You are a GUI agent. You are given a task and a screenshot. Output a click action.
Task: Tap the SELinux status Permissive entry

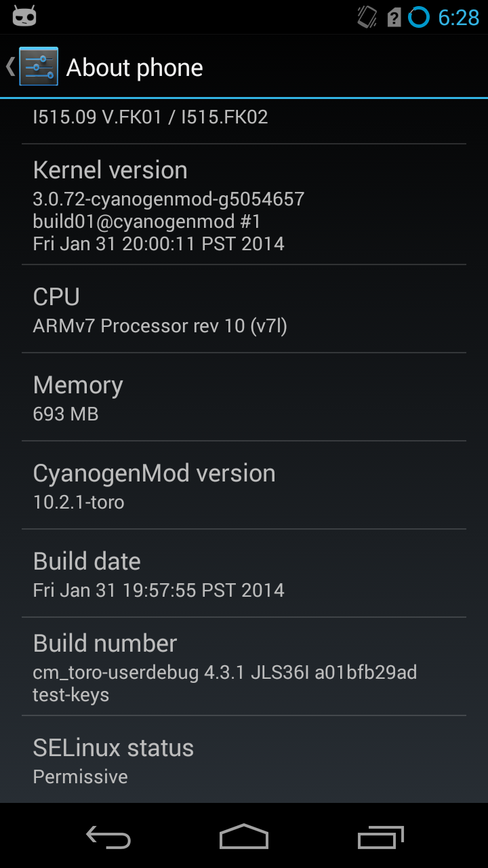[x=244, y=759]
